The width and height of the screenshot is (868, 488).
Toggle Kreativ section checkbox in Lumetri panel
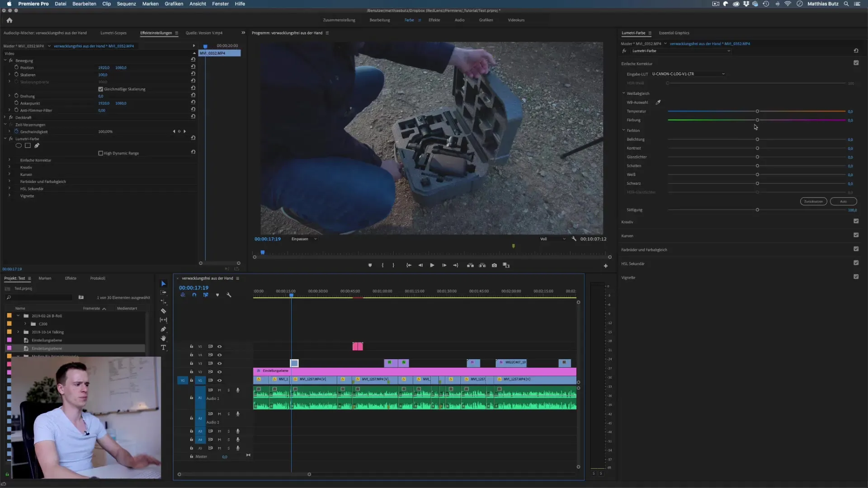856,221
